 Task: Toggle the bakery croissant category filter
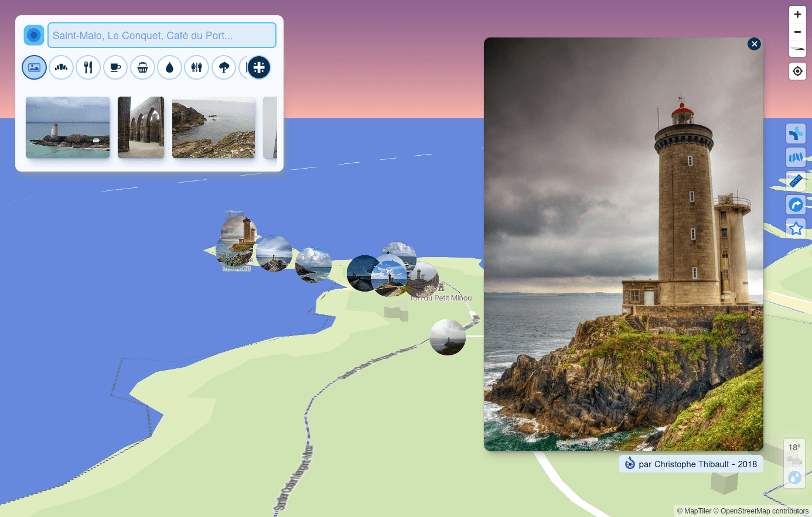[61, 67]
